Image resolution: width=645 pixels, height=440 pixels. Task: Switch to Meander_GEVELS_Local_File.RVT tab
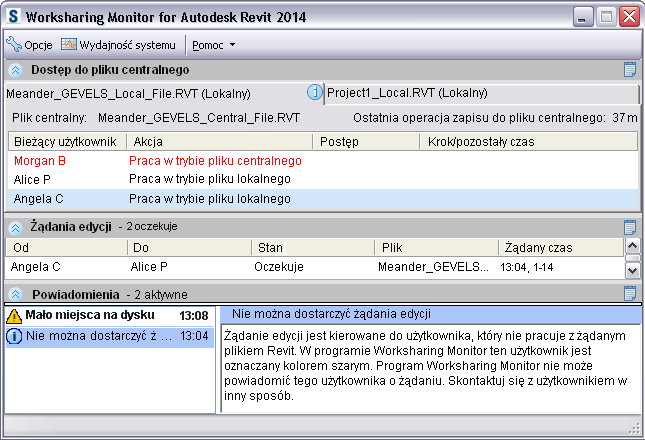point(128,94)
